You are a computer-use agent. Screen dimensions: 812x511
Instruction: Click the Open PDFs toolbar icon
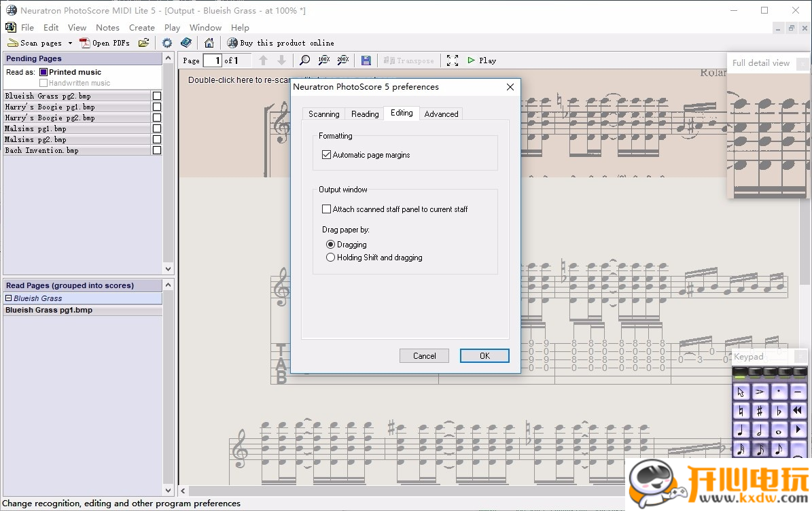85,43
